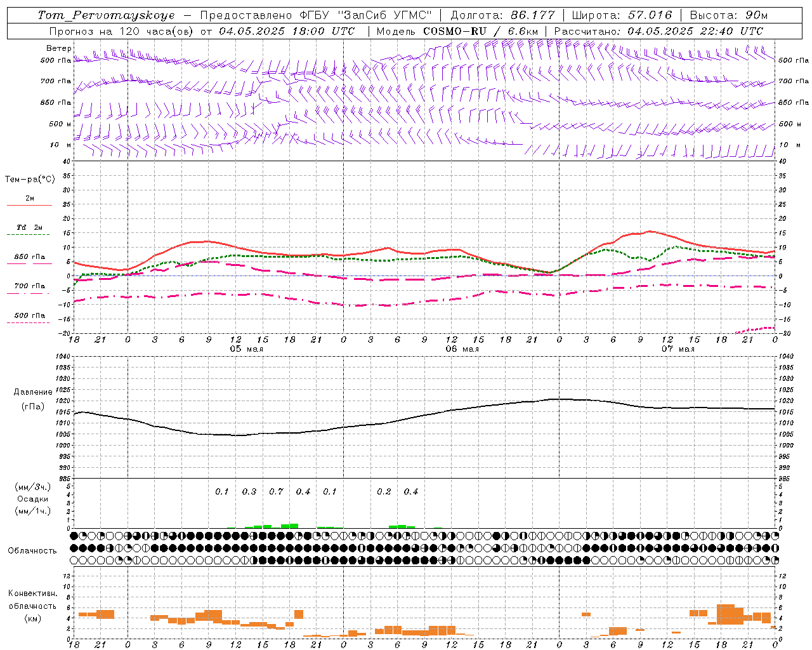The image size is (812, 650).
Task: Click the model name COSMO-RU / 6.6км
Action: click(480, 31)
